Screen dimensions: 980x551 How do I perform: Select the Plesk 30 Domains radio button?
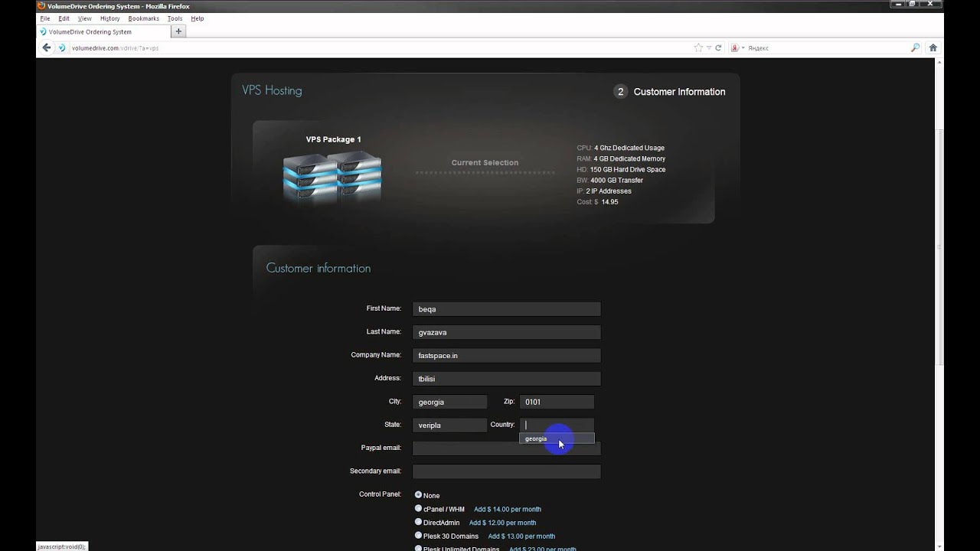(418, 536)
